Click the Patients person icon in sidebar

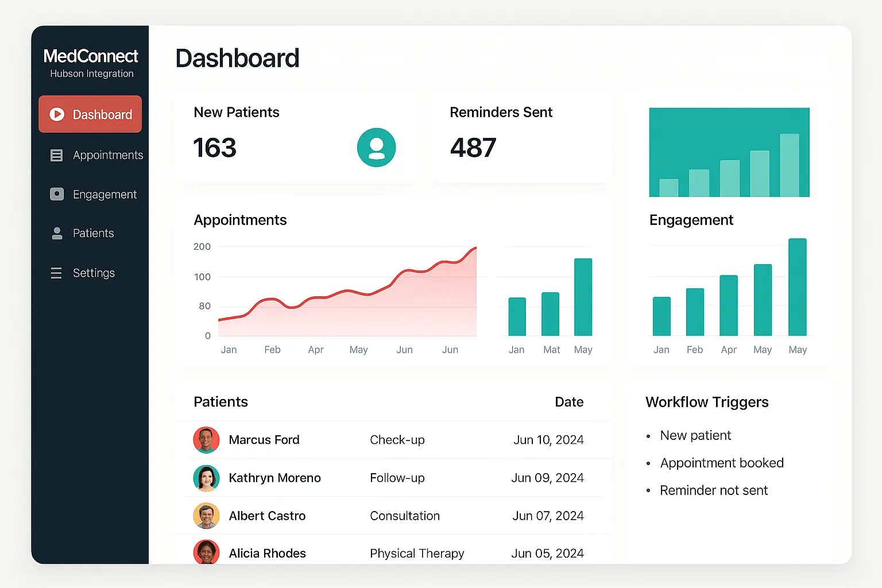click(x=57, y=233)
